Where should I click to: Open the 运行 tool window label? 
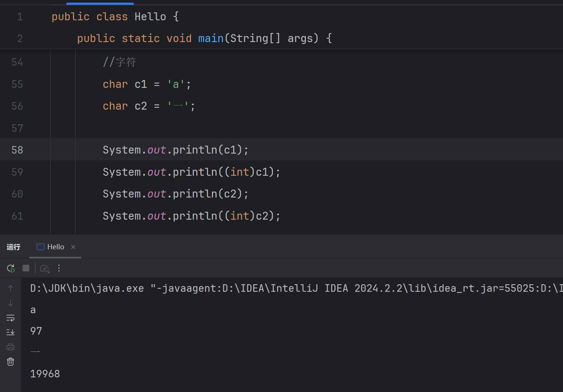[14, 247]
